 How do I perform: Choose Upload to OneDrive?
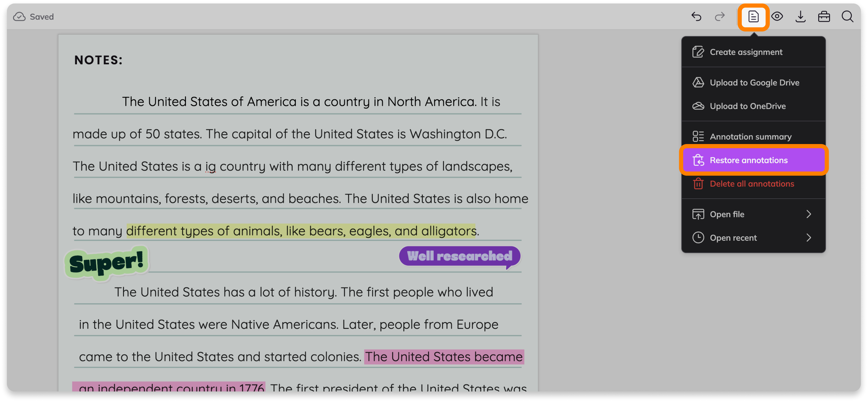(753, 106)
